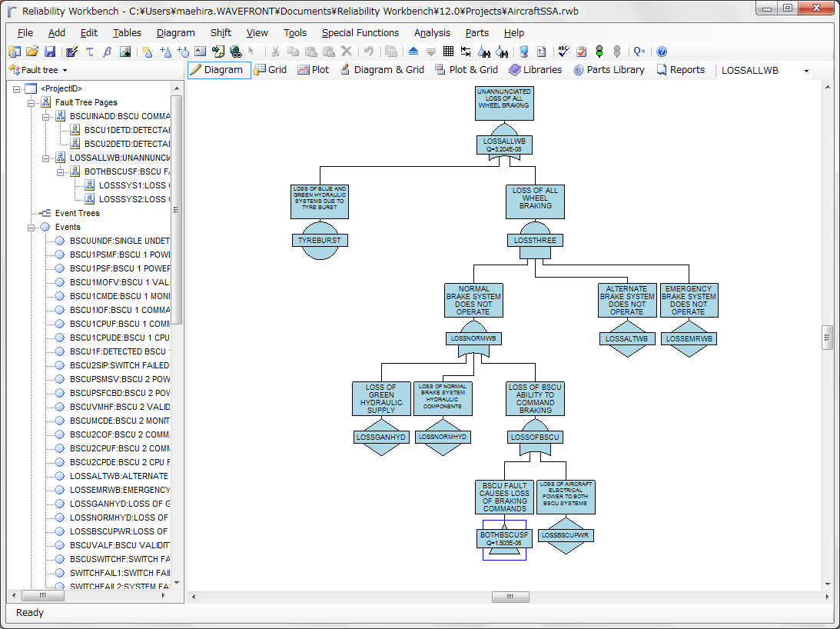Collapse the Fault Tree Pages node
The image size is (840, 629).
tap(31, 103)
